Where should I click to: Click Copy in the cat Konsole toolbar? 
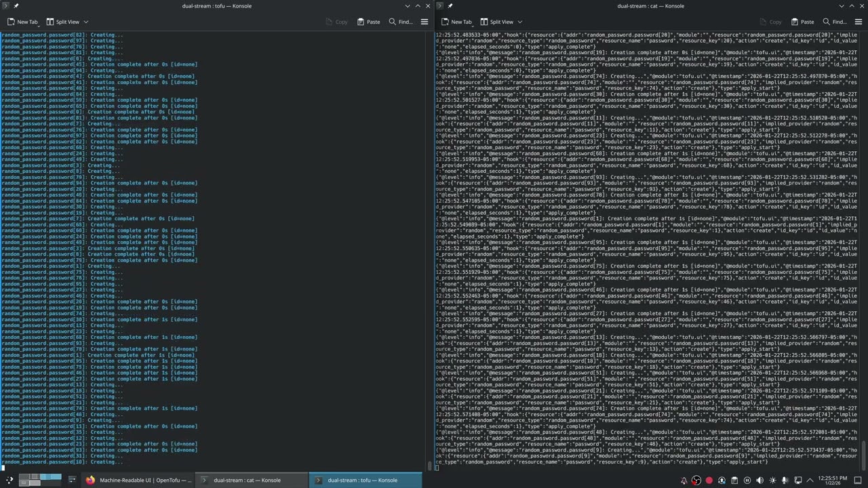[x=770, y=22]
